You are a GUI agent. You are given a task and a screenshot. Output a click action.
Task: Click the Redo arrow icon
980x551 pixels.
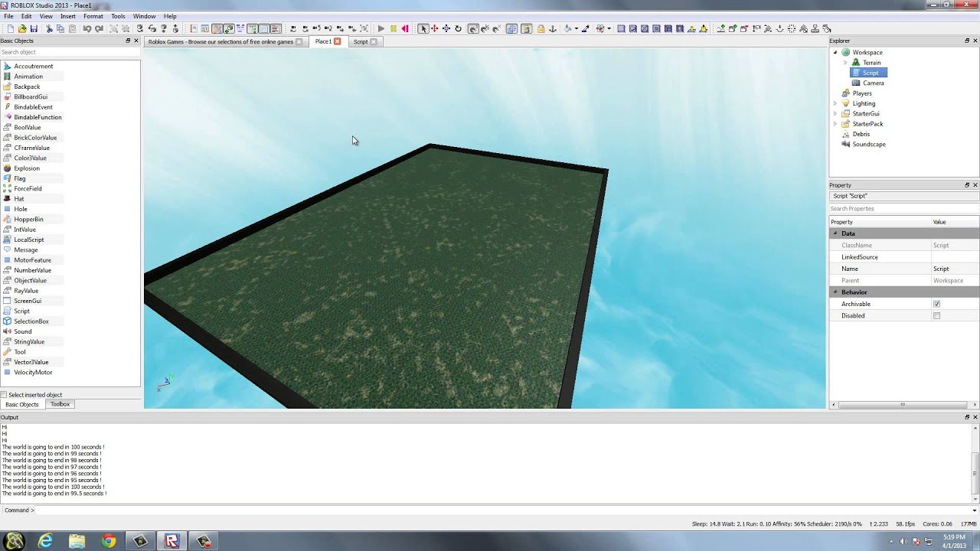click(99, 28)
